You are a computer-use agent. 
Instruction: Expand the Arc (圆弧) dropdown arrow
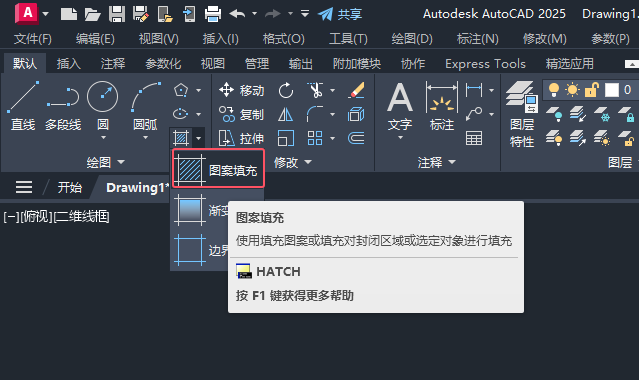coord(145,138)
